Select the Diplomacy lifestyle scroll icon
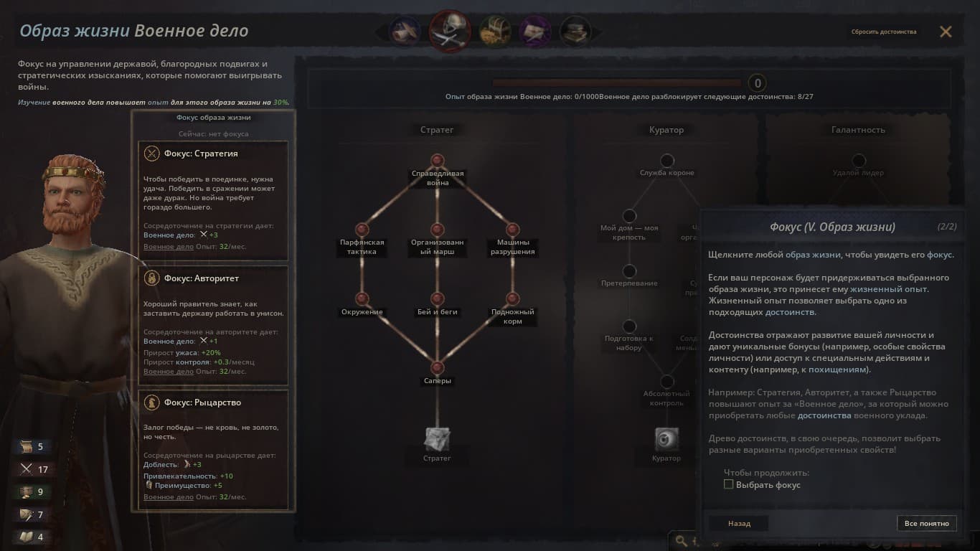The height and width of the screenshot is (551, 980). pyautogui.click(x=403, y=31)
